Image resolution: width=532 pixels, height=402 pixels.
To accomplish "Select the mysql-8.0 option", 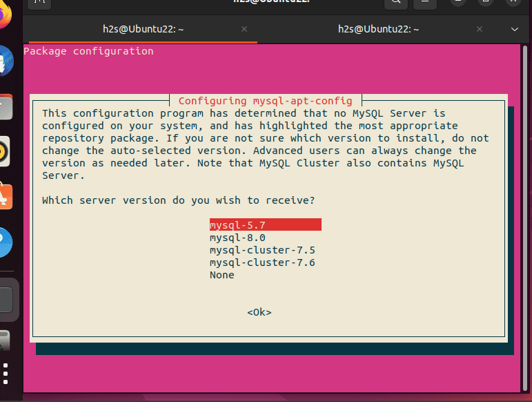I will (237, 238).
